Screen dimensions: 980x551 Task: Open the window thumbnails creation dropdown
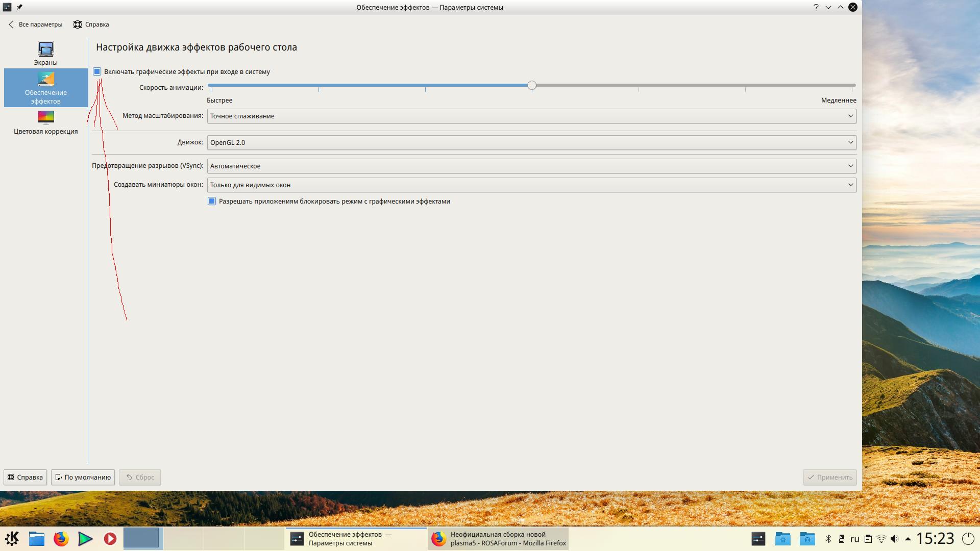(531, 185)
